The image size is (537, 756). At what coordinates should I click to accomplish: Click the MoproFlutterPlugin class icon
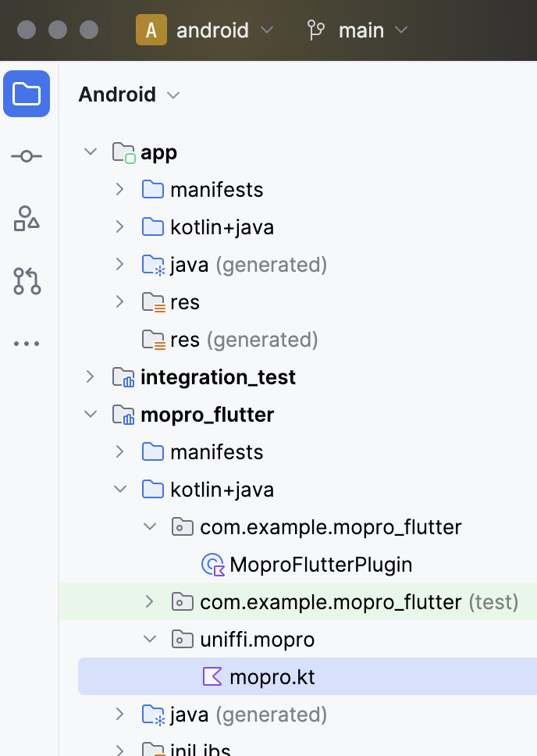coord(212,564)
